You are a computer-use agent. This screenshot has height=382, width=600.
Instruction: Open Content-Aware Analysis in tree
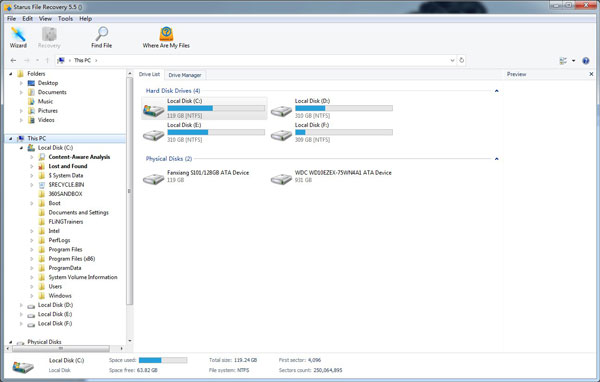(79, 157)
